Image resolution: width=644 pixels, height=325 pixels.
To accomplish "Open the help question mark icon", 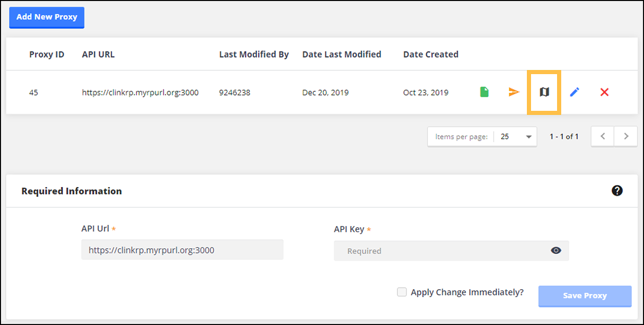I will 618,191.
